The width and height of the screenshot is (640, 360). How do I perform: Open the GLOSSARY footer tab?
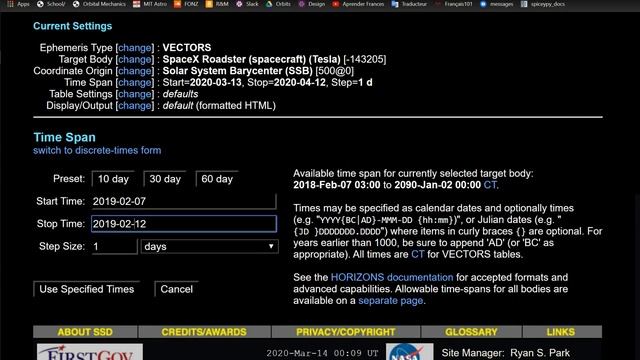[x=471, y=332]
